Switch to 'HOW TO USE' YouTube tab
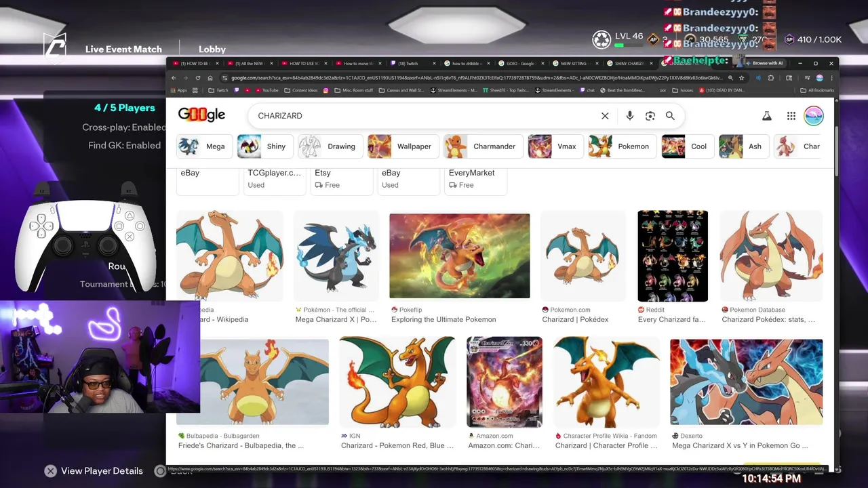This screenshot has height=488, width=868. [304, 64]
